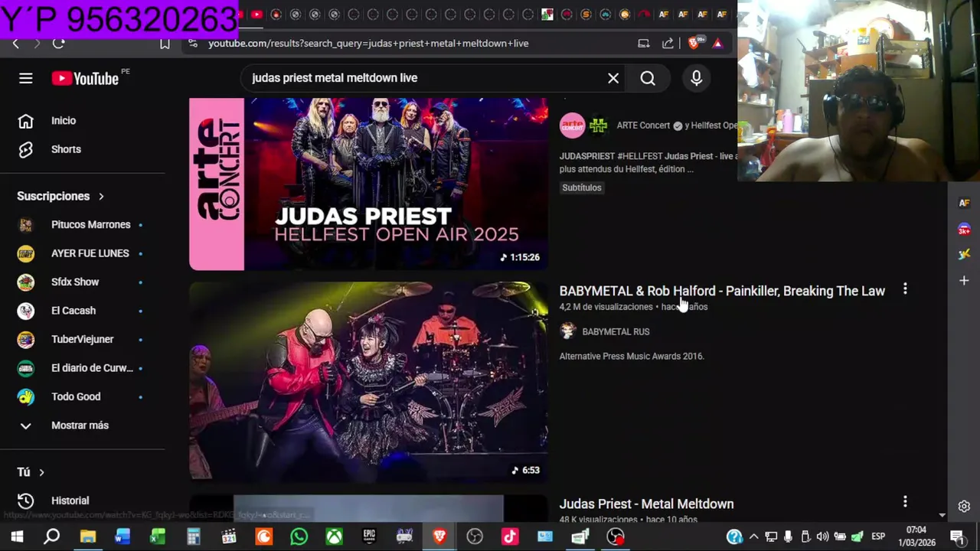Open File Explorer from the taskbar
980x551 pixels.
point(87,536)
